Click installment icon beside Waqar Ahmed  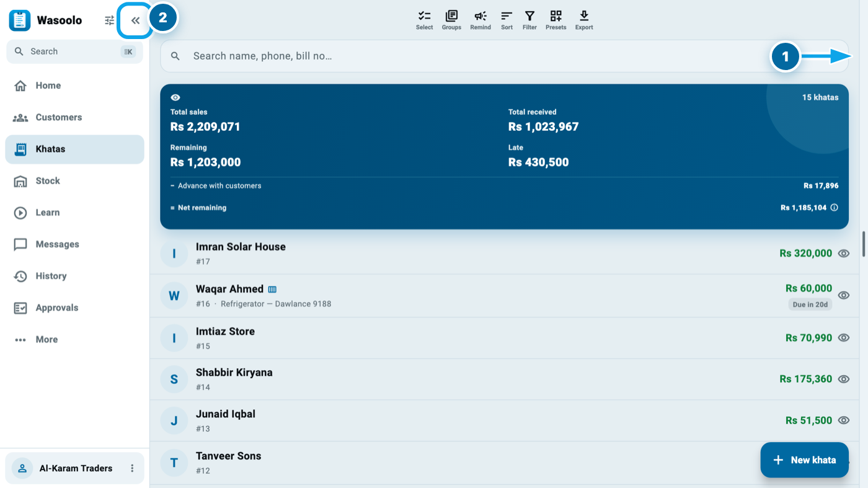coord(272,290)
